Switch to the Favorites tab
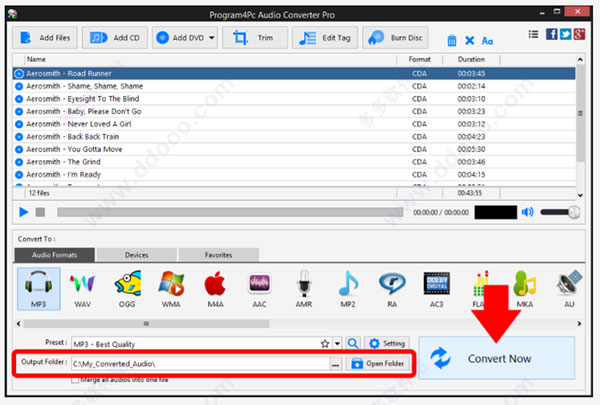 click(218, 255)
